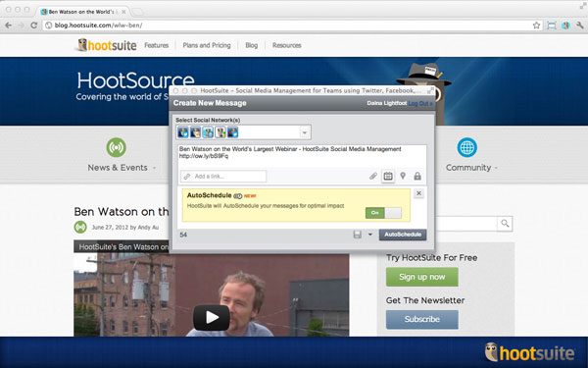Screen dimensions: 588x368
Task: Open the Chrome wrench settings menu
Action: point(580,26)
